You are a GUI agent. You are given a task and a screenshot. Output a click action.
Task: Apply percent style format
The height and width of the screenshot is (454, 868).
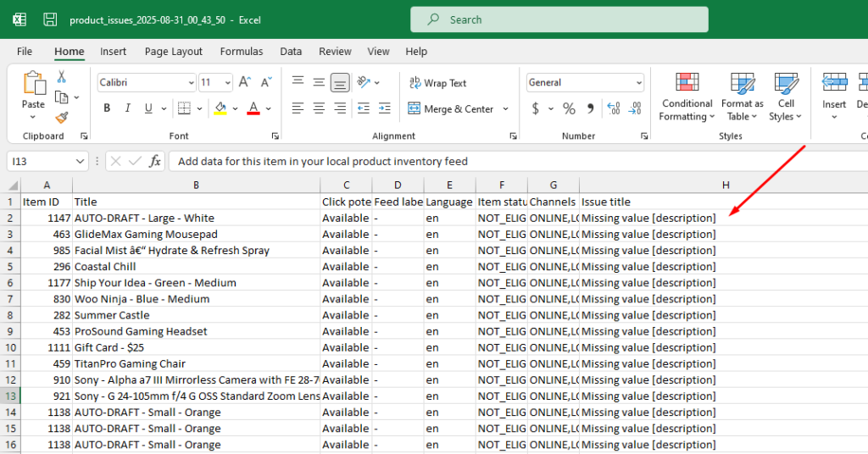coord(569,108)
